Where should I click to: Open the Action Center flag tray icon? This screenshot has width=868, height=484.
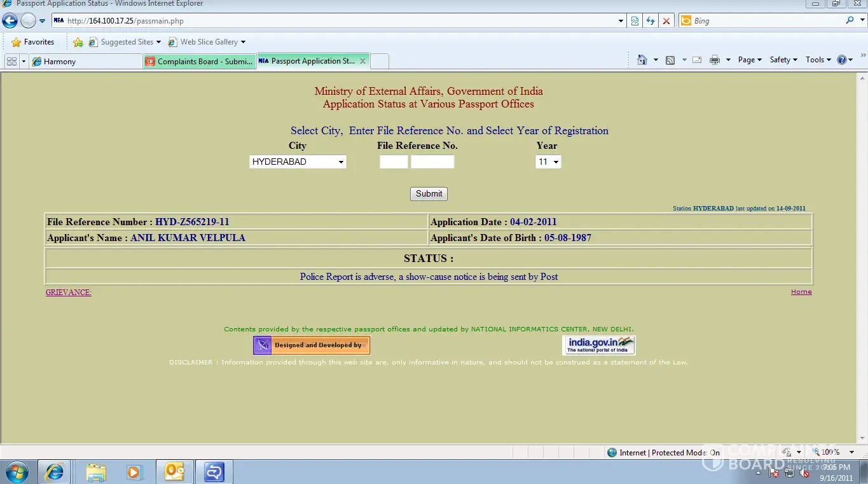click(x=775, y=473)
